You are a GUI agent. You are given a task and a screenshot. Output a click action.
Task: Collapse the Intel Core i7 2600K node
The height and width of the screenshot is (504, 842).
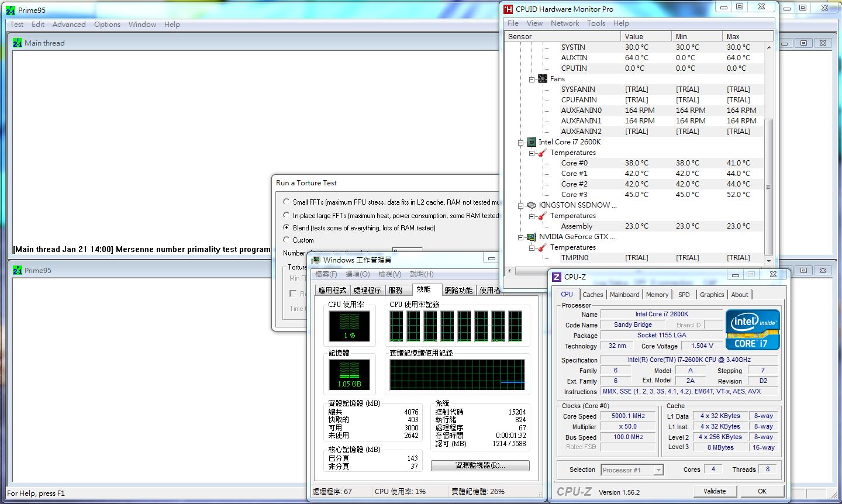pyautogui.click(x=520, y=143)
